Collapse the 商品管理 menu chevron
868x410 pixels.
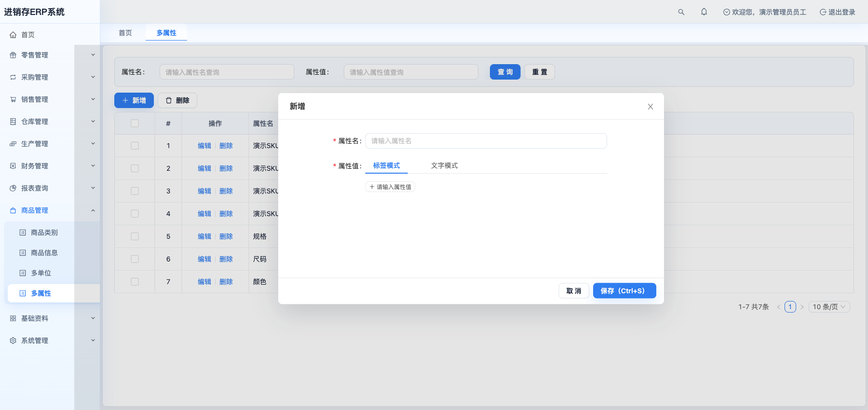pyautogui.click(x=93, y=210)
